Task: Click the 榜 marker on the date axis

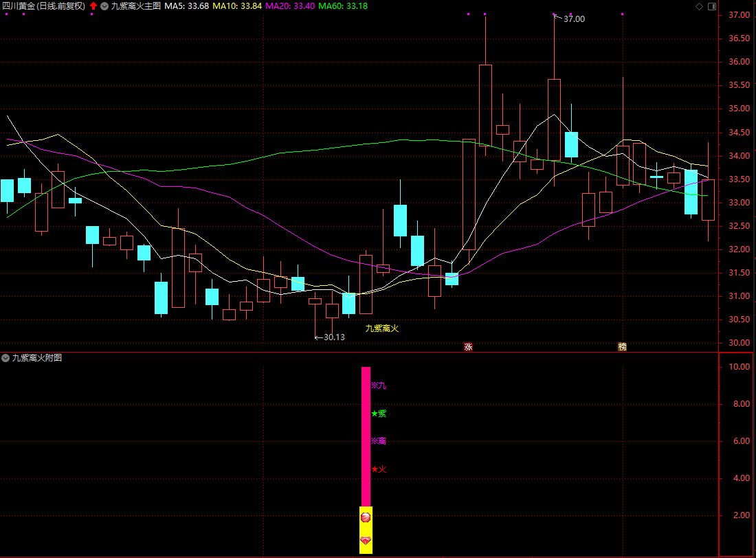Action: [623, 347]
